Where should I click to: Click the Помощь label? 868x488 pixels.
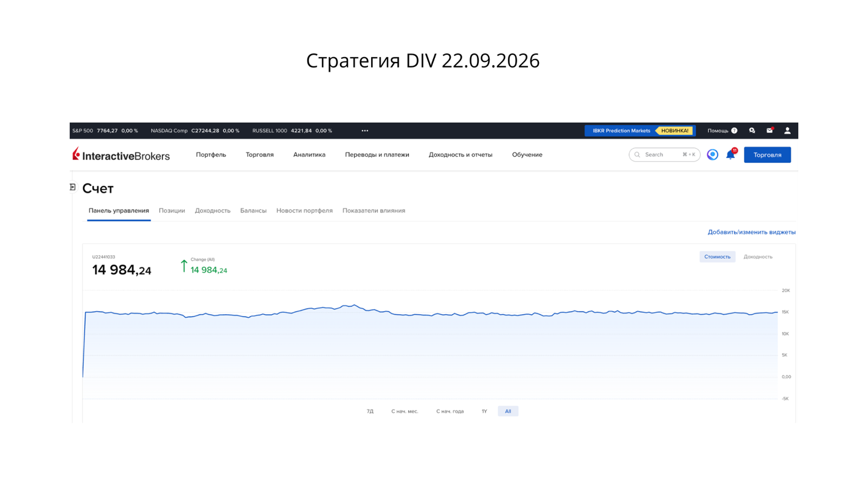point(718,131)
